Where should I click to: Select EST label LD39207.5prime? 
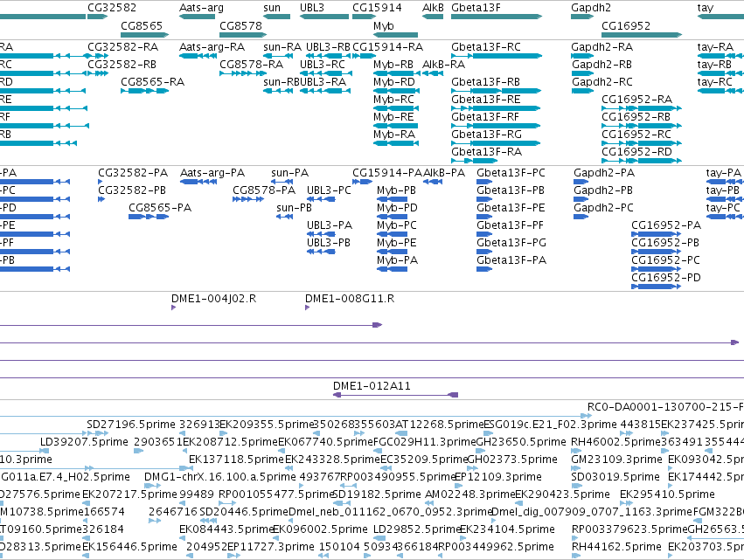pos(84,442)
